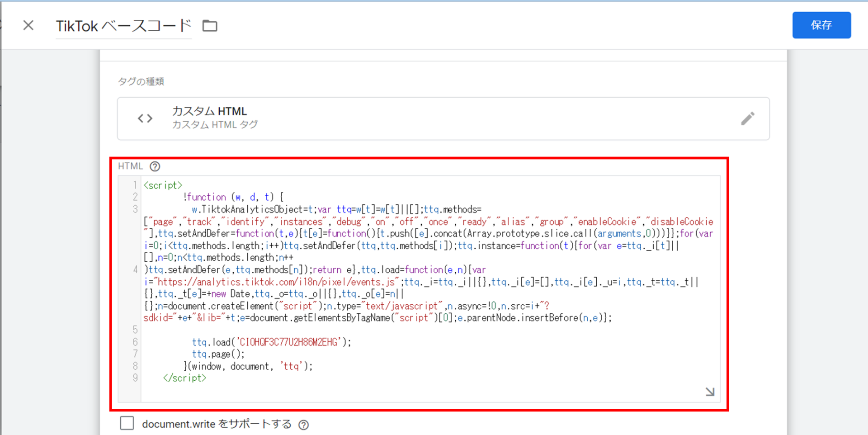The height and width of the screenshot is (435, 868).
Task: Enable document.write をサポートする checkbox
Action: (x=127, y=423)
